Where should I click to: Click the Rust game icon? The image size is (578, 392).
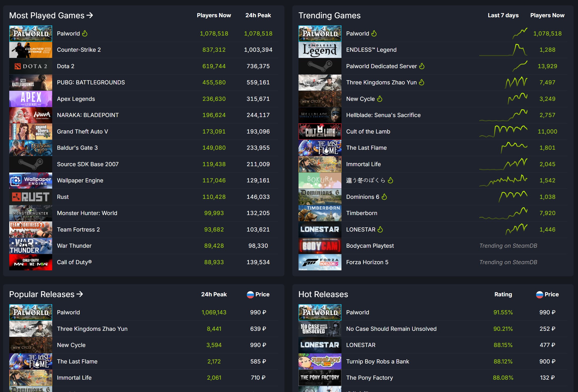click(30, 197)
